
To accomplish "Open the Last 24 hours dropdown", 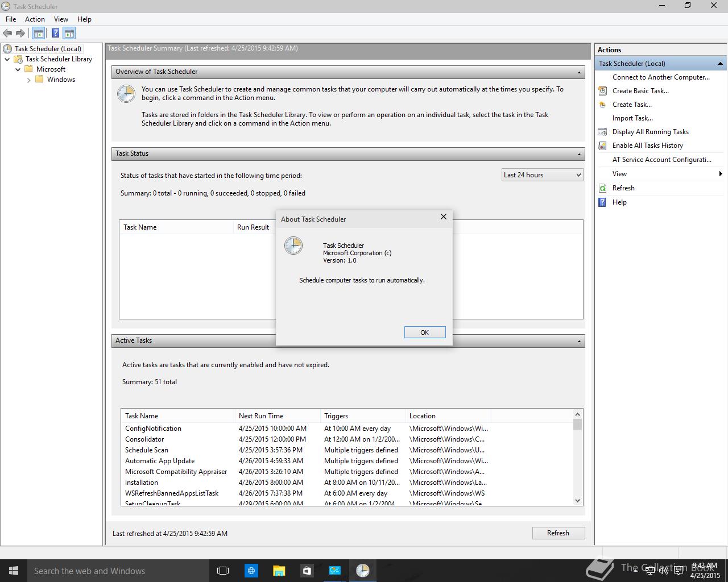I will [543, 175].
